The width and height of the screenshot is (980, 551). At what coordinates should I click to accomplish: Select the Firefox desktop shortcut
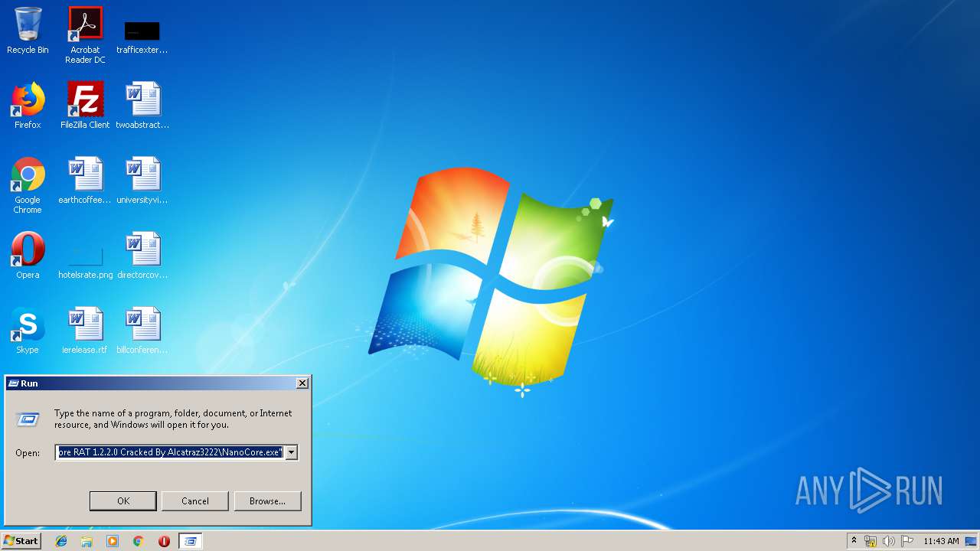click(x=28, y=105)
